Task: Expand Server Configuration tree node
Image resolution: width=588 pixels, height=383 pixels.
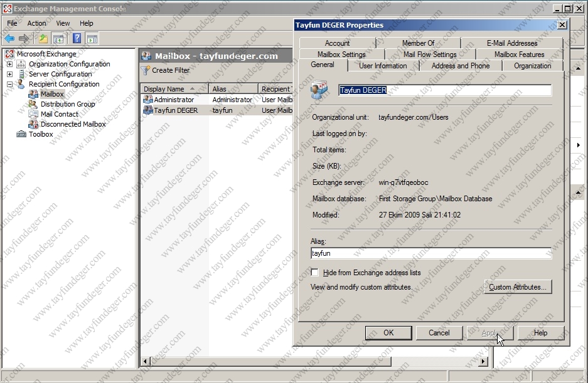Action: 10,74
